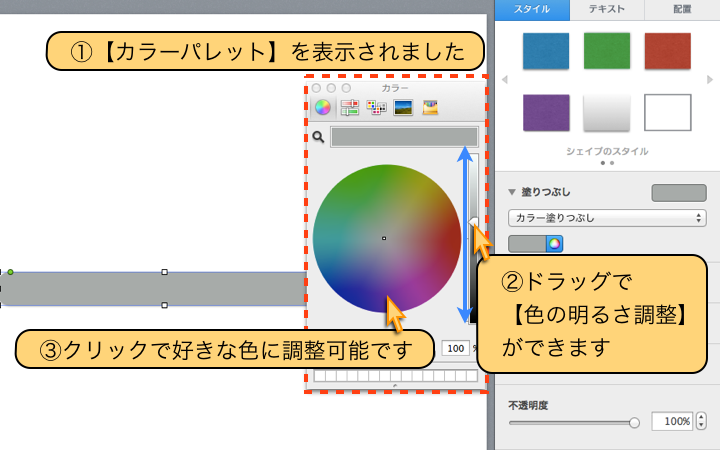The image size is (720, 450).
Task: Choose the image palettes picker mode
Action: click(x=404, y=108)
